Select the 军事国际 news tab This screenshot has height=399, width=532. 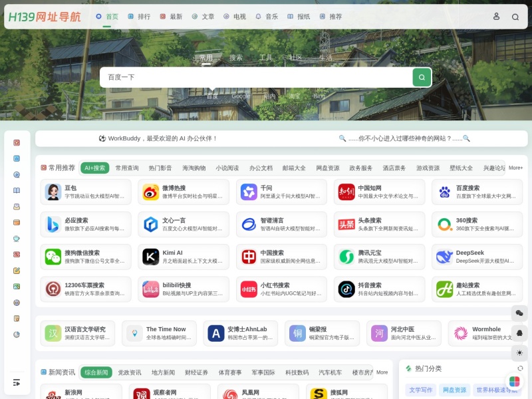(x=263, y=372)
